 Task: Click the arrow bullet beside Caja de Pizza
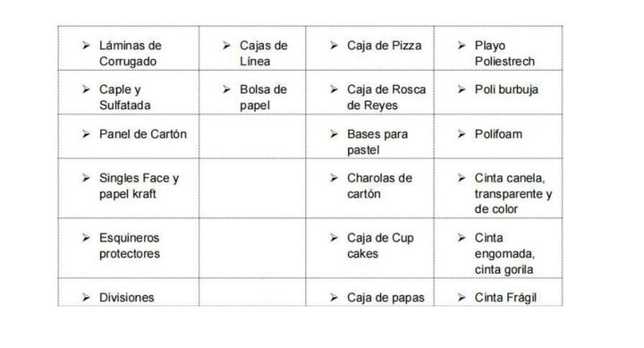pyautogui.click(x=334, y=46)
